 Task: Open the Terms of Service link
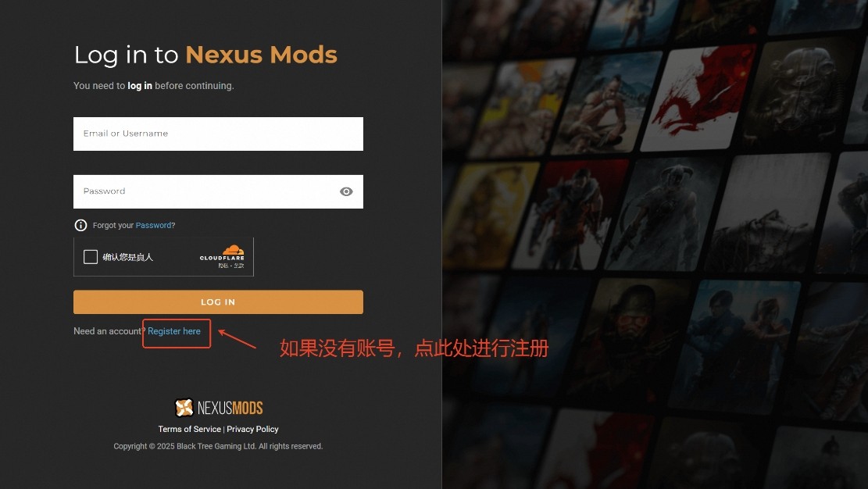click(189, 429)
